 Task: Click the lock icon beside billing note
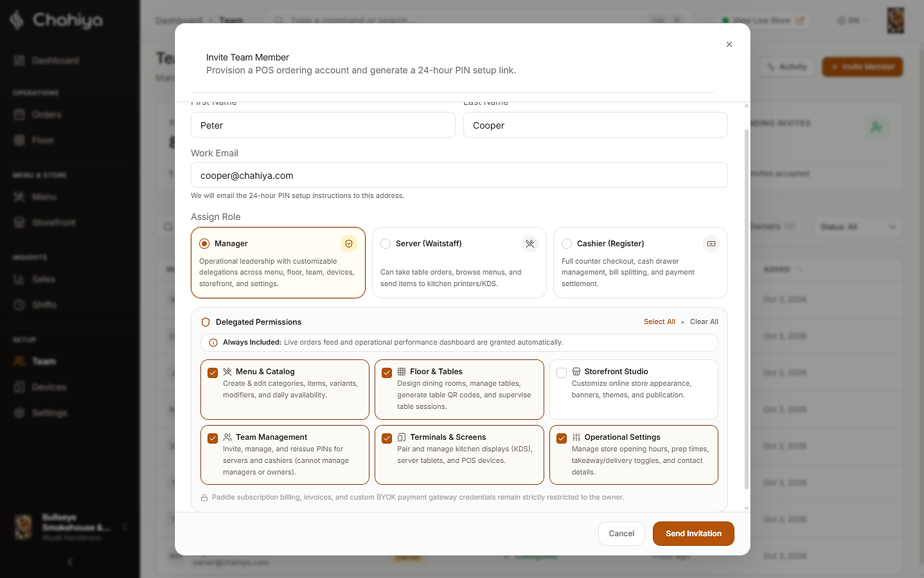pos(204,498)
